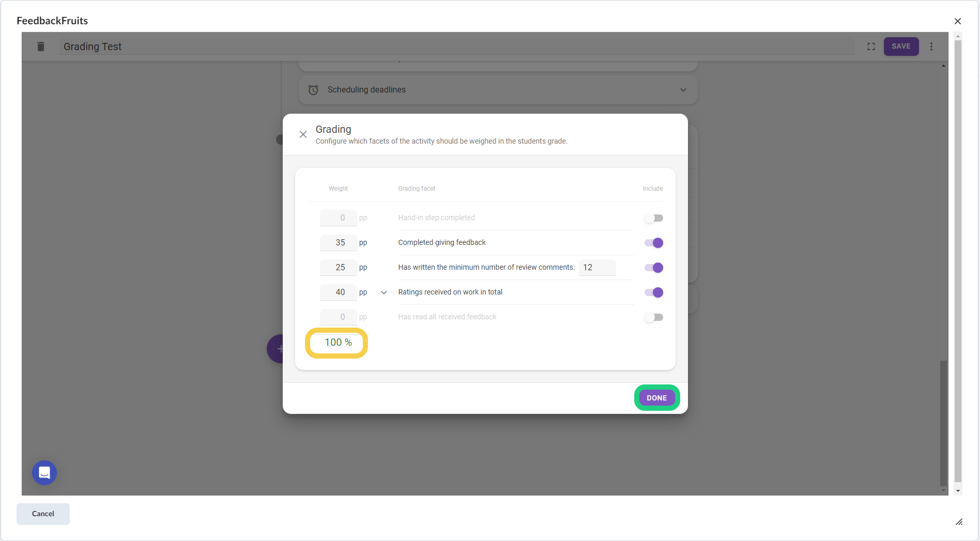This screenshot has width=980, height=541.
Task: Toggle fullscreen mode icon
Action: tap(871, 47)
